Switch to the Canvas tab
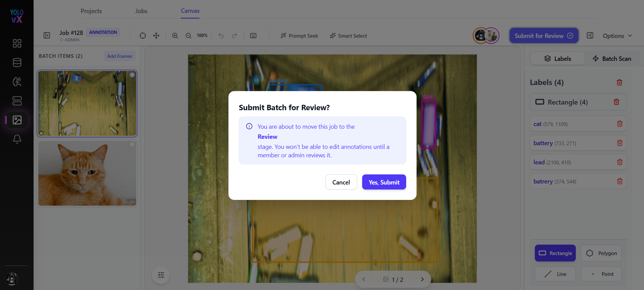Screen dimensions: 644x290 point(190,11)
